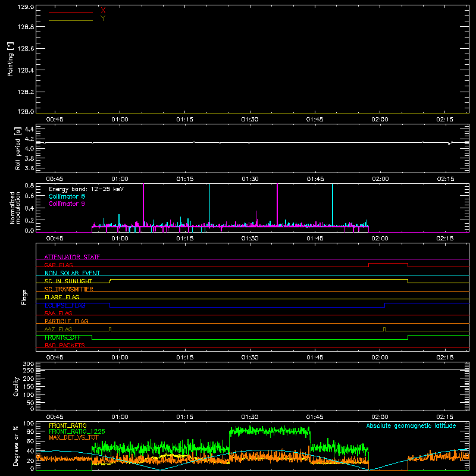Click the 3.8 tick on Roll period axis
The image size is (476, 476).
tap(29, 158)
